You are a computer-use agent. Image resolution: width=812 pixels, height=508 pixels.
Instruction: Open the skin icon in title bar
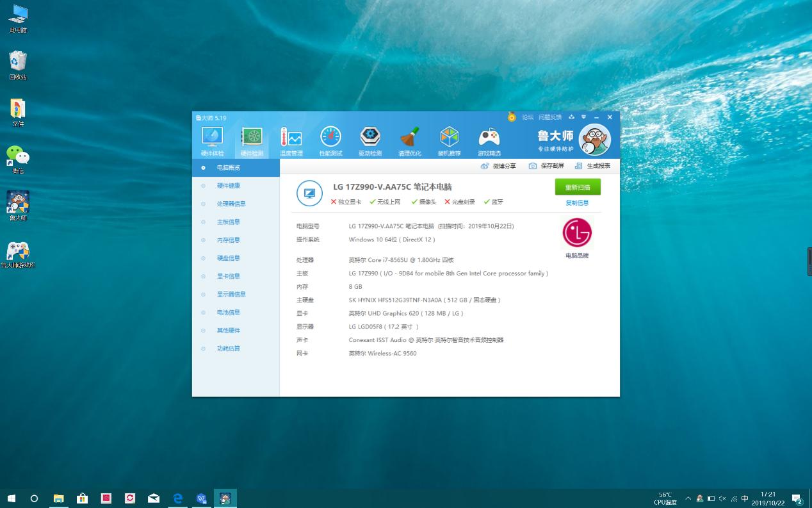571,117
